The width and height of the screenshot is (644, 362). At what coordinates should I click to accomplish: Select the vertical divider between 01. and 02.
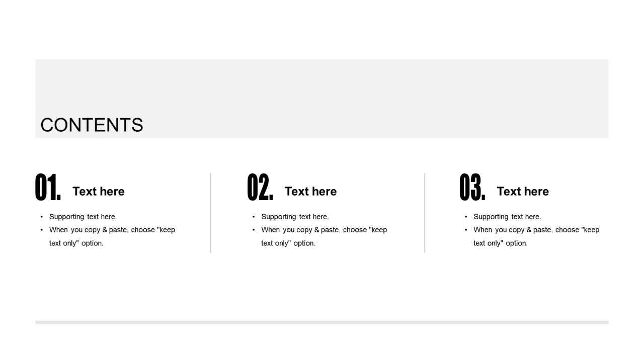[210, 213]
